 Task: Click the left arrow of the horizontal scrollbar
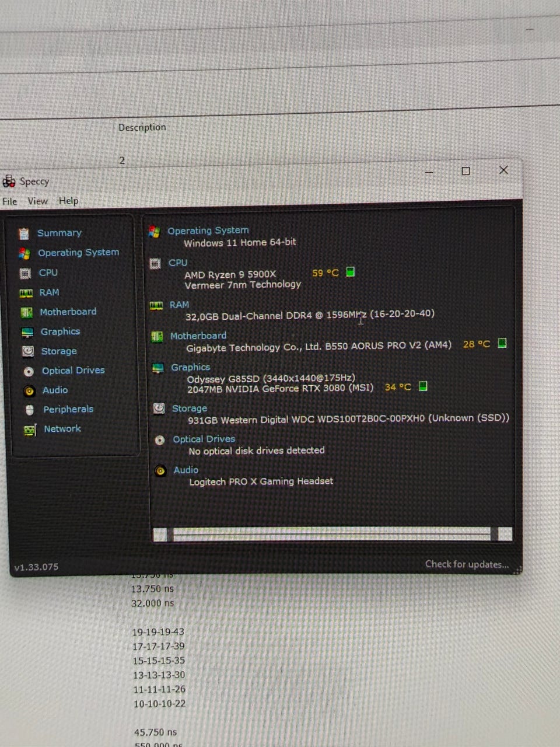160,535
